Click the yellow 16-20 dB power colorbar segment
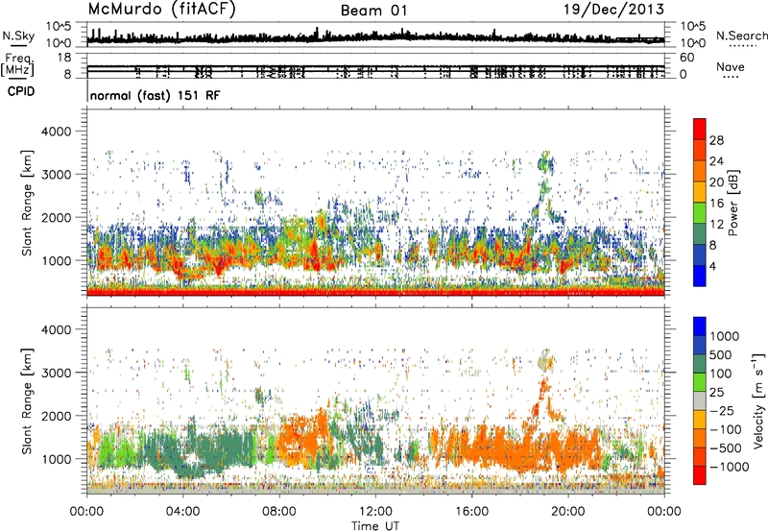Viewport: 768px width, 532px height. 700,192
